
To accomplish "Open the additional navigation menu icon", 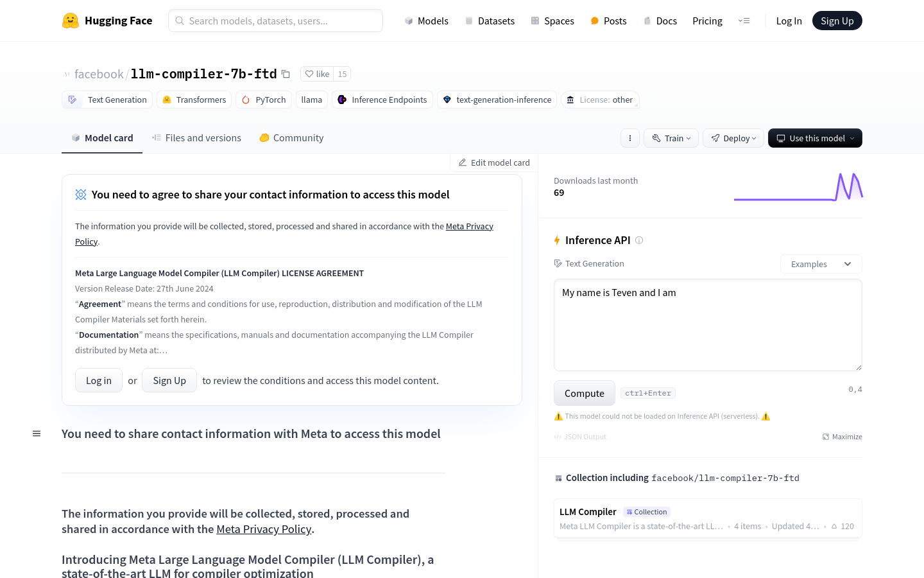I will 744,21.
